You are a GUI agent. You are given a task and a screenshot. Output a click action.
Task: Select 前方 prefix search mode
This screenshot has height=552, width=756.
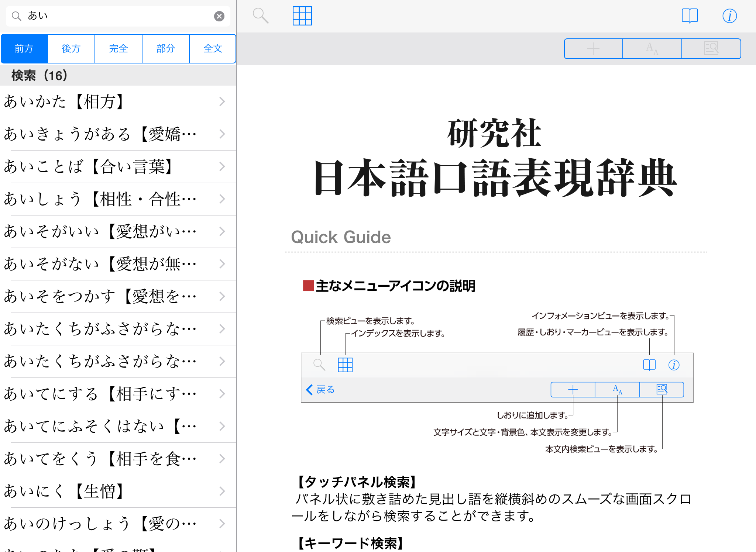coord(24,49)
